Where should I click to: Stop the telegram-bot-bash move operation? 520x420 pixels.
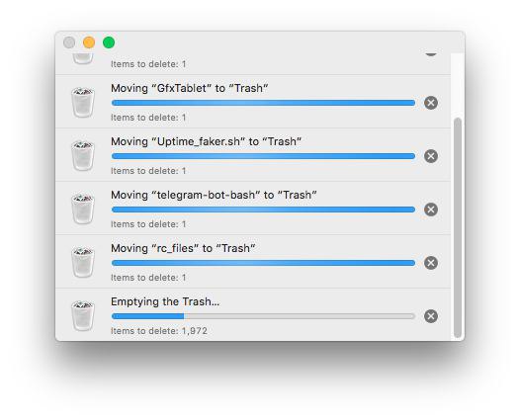(431, 210)
